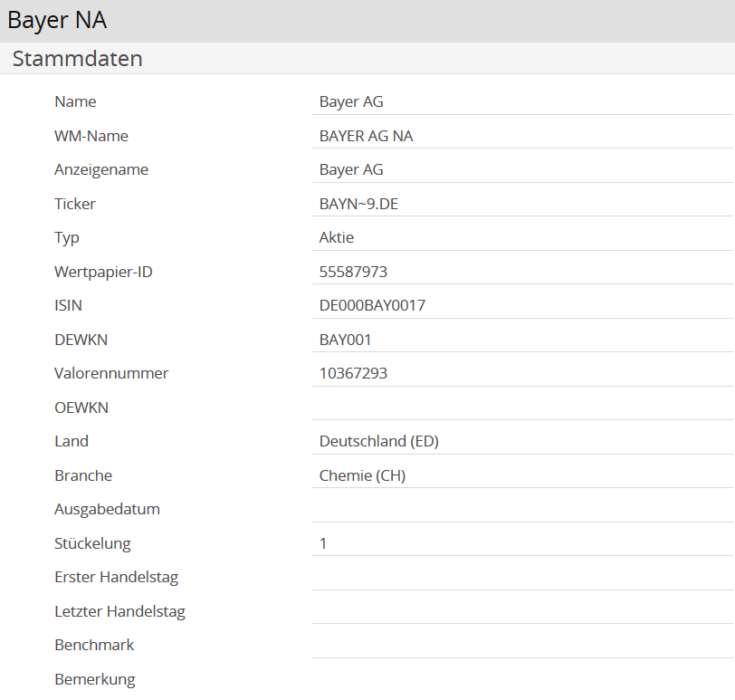Focus the Bemerkung remarks field

522,679
